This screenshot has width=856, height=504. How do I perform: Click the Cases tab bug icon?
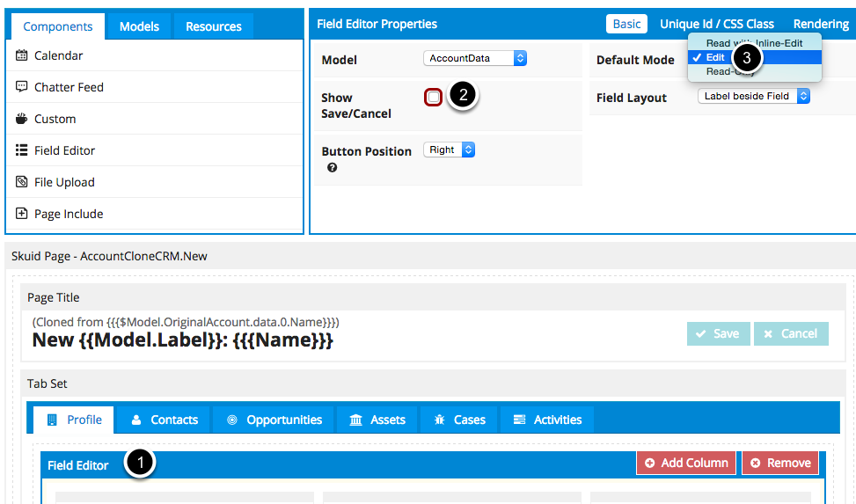point(439,420)
